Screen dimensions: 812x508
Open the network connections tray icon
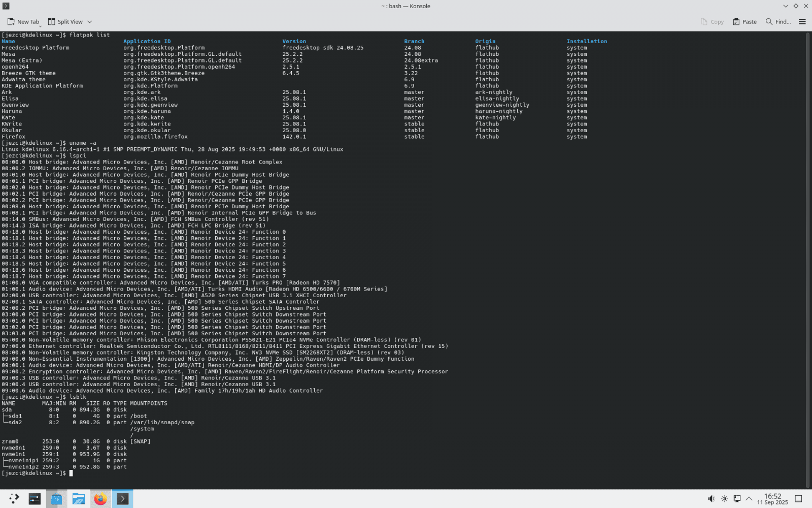(737, 499)
